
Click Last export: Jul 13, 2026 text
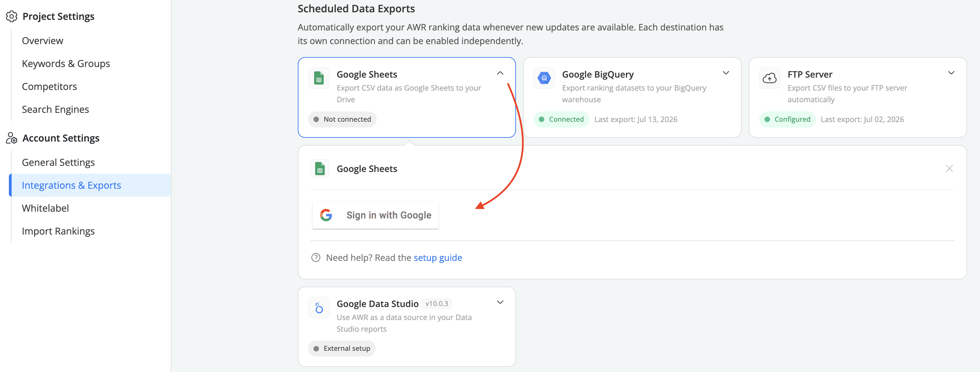tap(636, 119)
